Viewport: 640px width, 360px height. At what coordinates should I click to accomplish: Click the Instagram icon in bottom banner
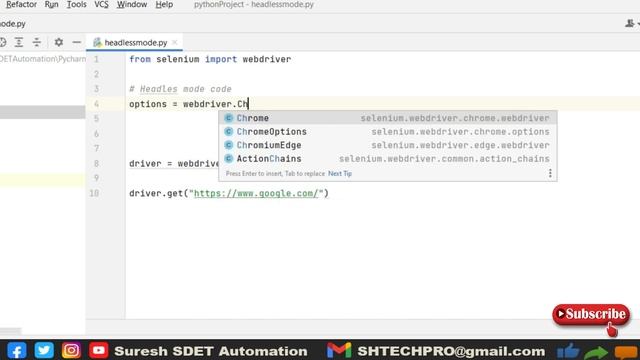[x=71, y=350]
